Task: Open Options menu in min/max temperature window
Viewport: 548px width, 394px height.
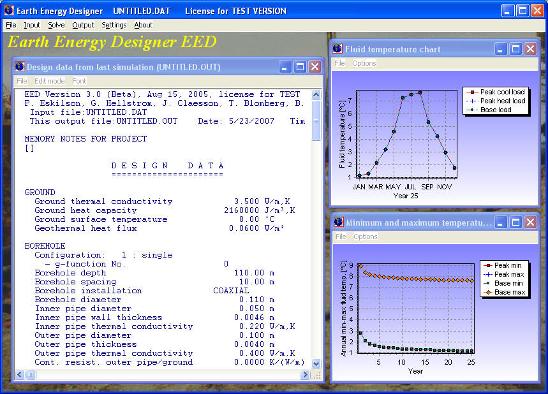Action: pyautogui.click(x=365, y=237)
